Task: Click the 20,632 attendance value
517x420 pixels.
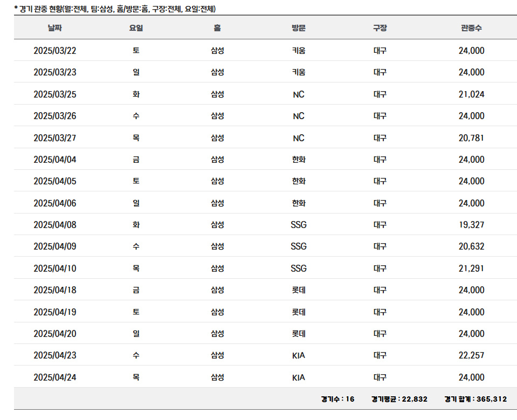Action: [471, 246]
